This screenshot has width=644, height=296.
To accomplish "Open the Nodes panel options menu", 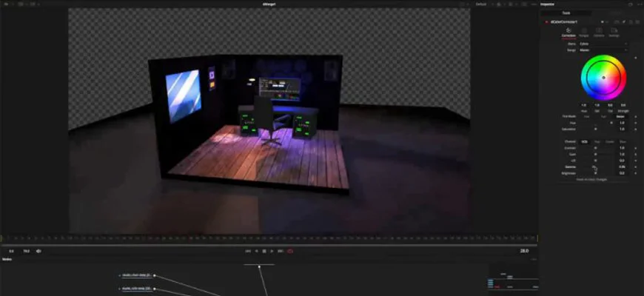I will [x=534, y=259].
